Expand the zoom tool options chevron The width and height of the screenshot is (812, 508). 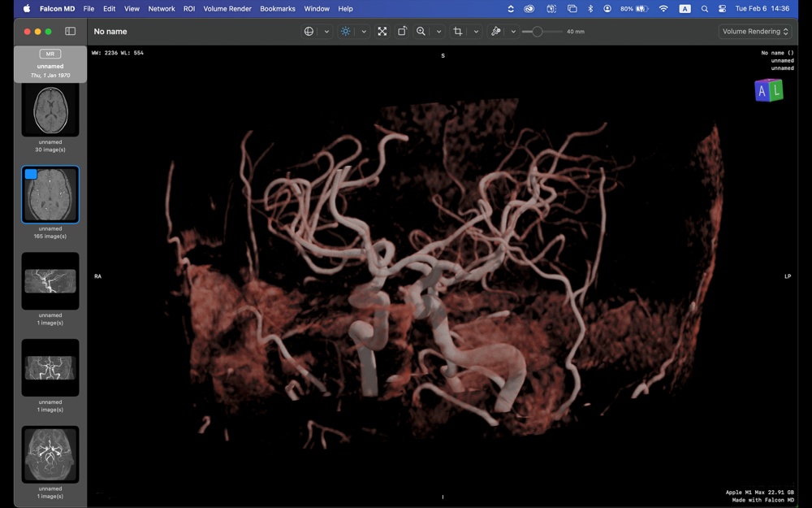point(438,32)
